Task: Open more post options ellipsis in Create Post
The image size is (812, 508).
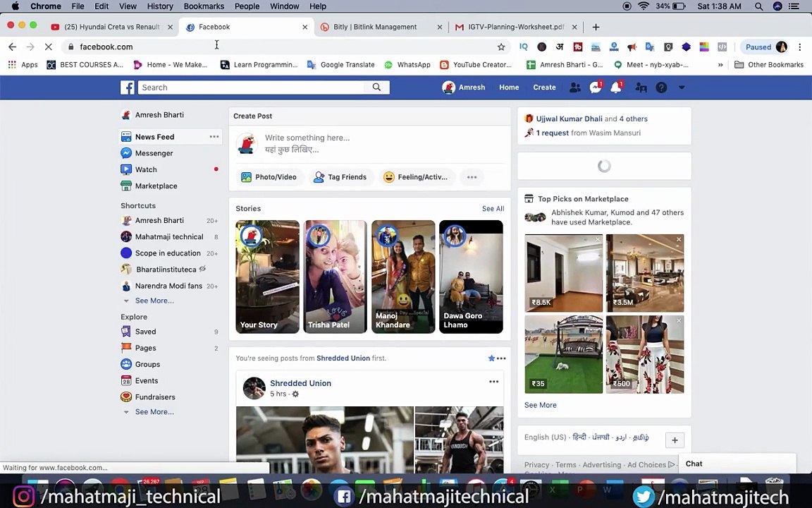Action: tap(472, 177)
